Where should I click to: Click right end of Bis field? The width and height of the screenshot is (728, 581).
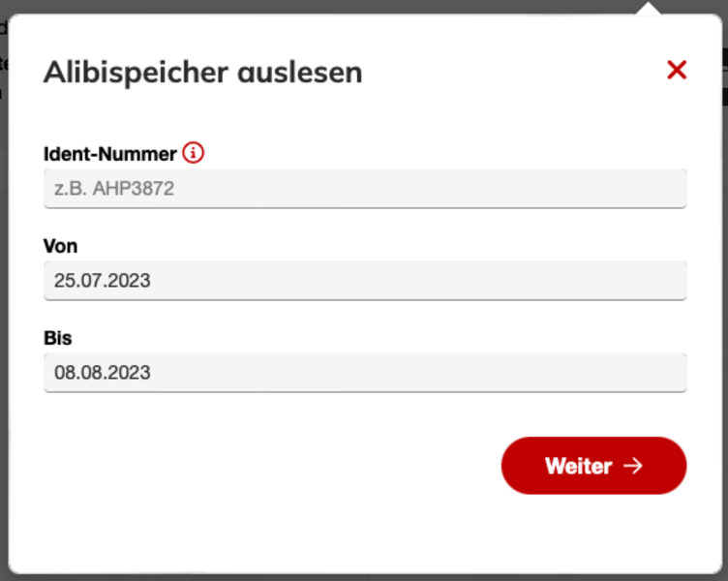(668, 372)
